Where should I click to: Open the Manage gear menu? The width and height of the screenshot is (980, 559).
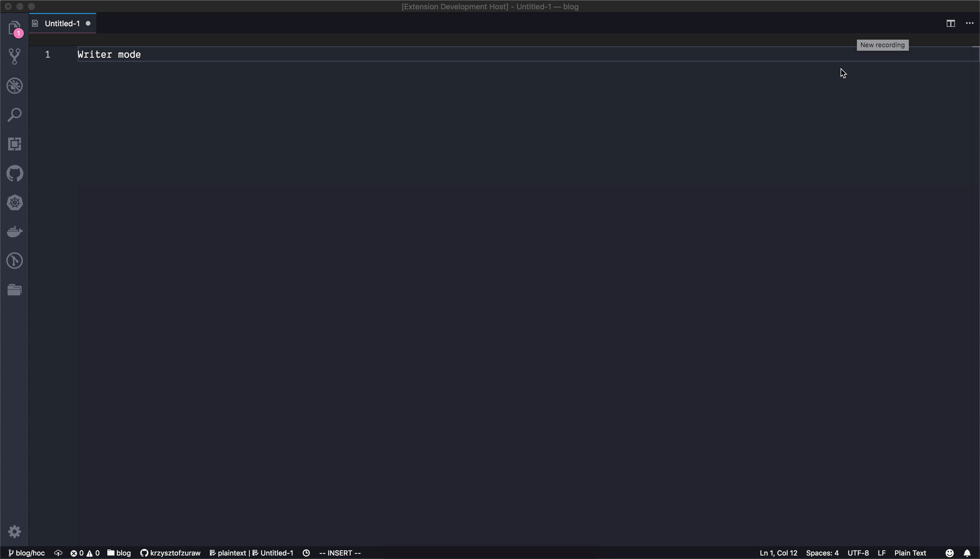click(15, 532)
